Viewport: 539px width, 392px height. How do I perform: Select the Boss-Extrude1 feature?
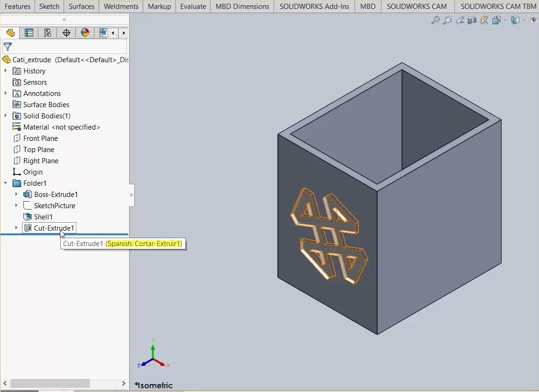click(x=56, y=195)
